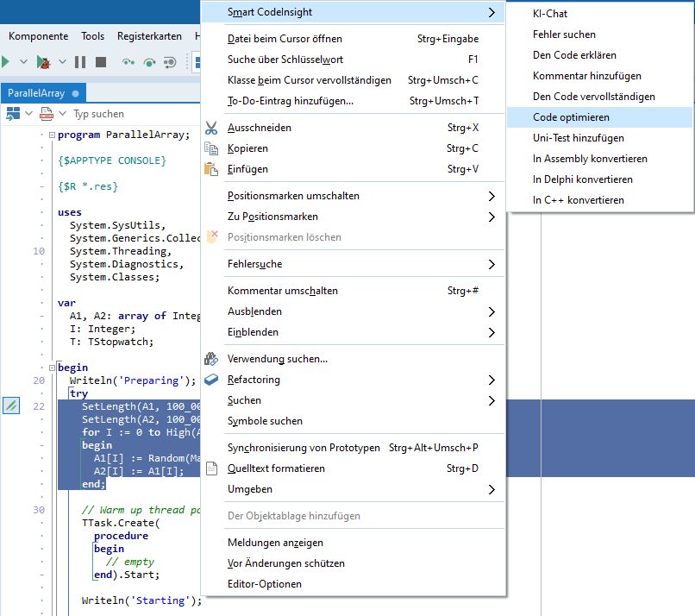
Task: Choose Kommentar hinzufügen
Action: [599, 76]
